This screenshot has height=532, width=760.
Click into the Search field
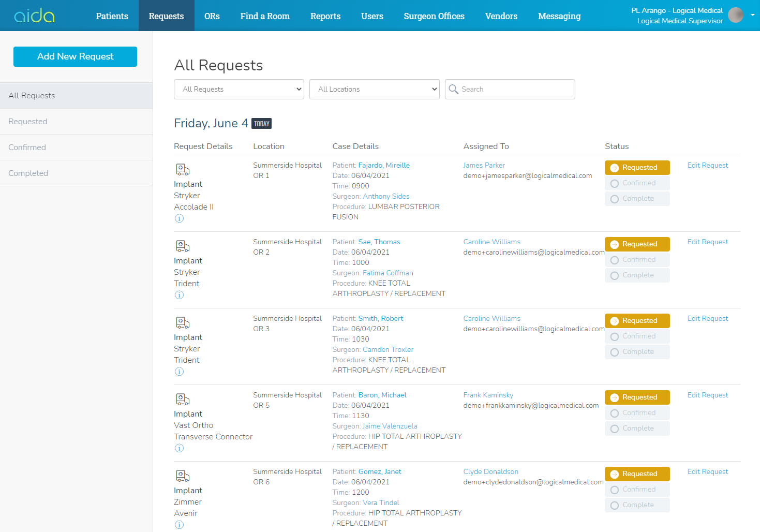click(x=515, y=89)
